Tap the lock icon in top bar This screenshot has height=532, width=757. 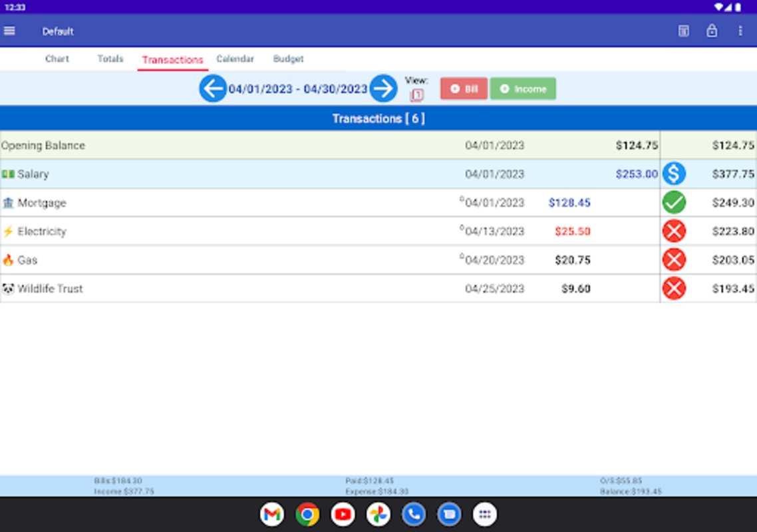pos(712,31)
